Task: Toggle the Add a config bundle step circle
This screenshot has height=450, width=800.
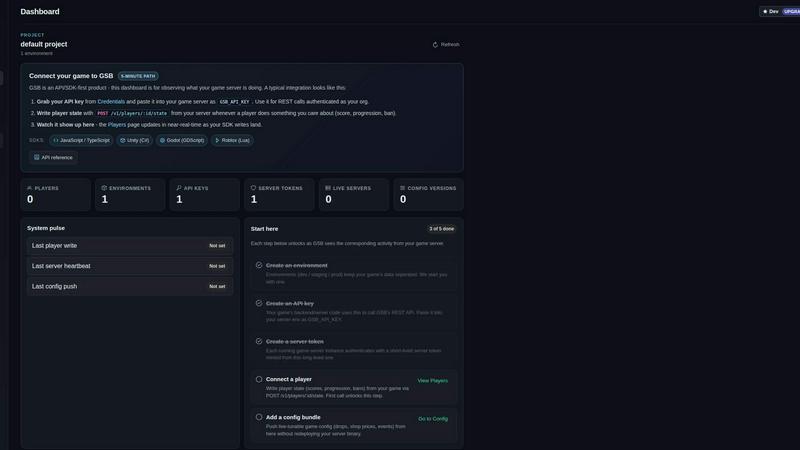Action: coord(259,417)
